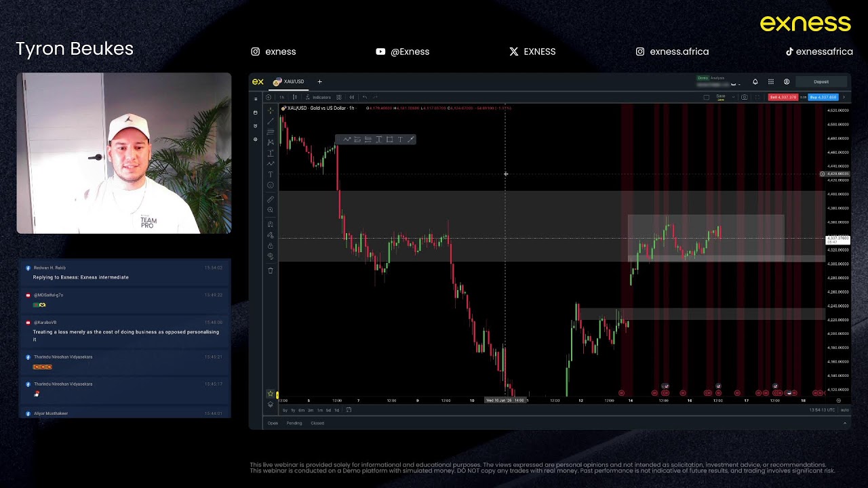
Task: Open the UTC timezone selector
Action: pyautogui.click(x=821, y=409)
